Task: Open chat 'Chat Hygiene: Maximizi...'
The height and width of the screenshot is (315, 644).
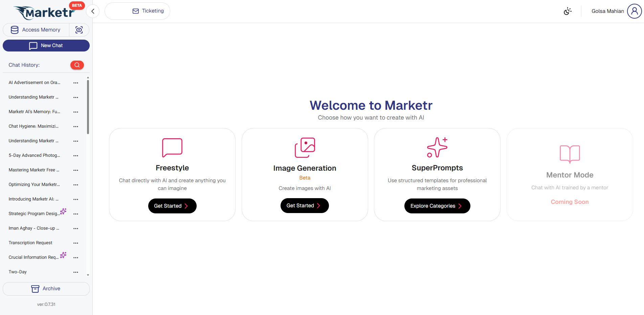Action: click(34, 126)
